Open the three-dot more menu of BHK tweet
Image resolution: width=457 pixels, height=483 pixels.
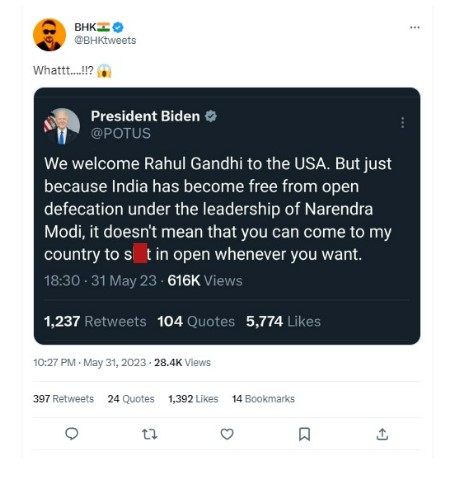[x=415, y=27]
